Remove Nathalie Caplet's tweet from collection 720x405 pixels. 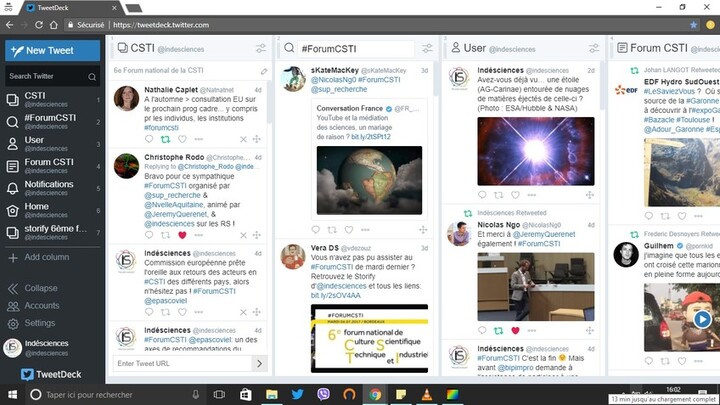[243, 139]
